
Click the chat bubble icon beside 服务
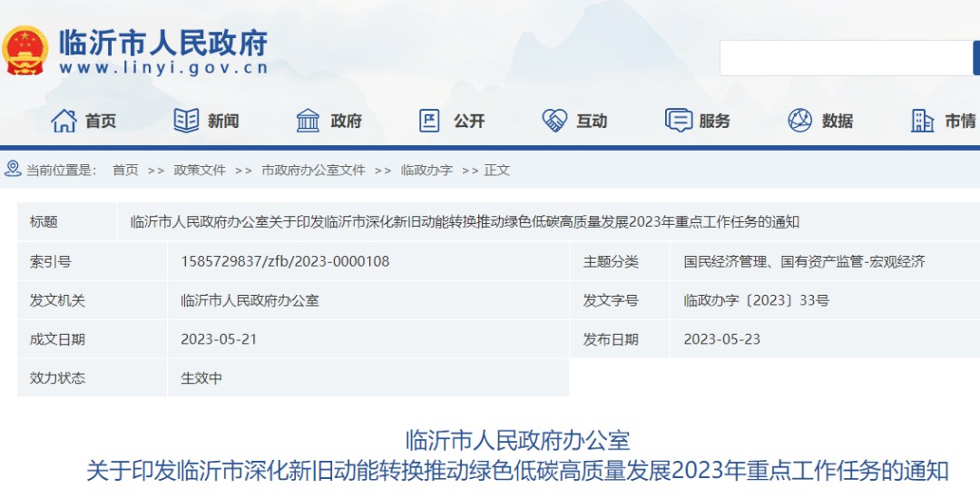click(x=679, y=120)
